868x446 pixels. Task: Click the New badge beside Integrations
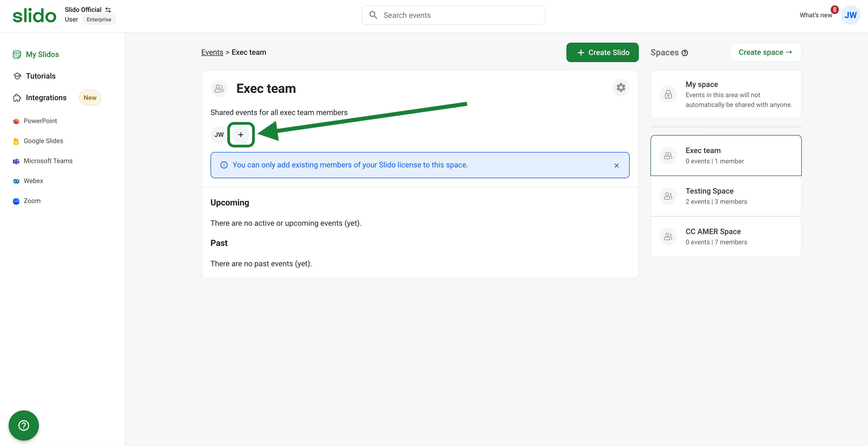[x=90, y=98]
